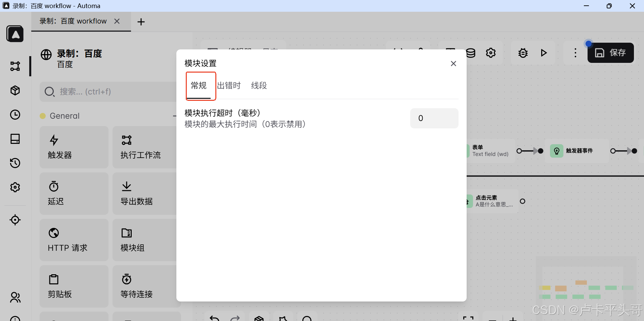Click the globe icon beside workflow name
Viewport: 644px width, 321px height.
coord(46,54)
